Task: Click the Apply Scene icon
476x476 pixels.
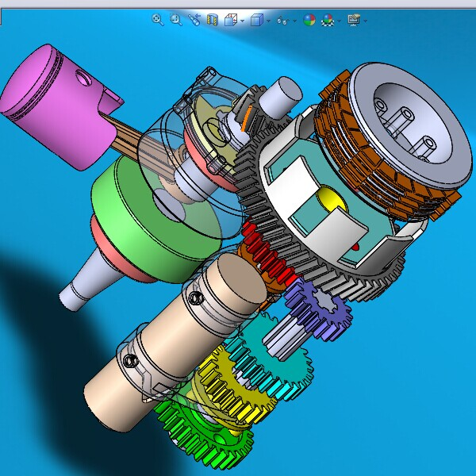Action: pyautogui.click(x=326, y=20)
